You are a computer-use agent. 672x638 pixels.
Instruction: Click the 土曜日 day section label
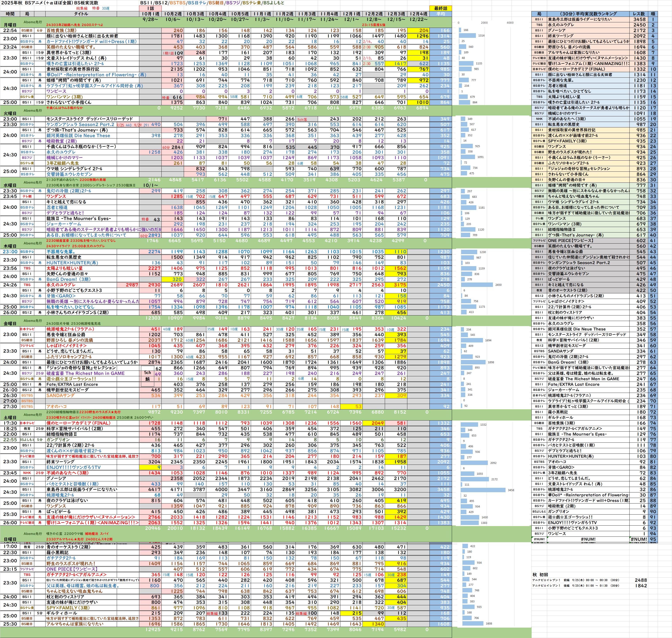(x=10, y=417)
